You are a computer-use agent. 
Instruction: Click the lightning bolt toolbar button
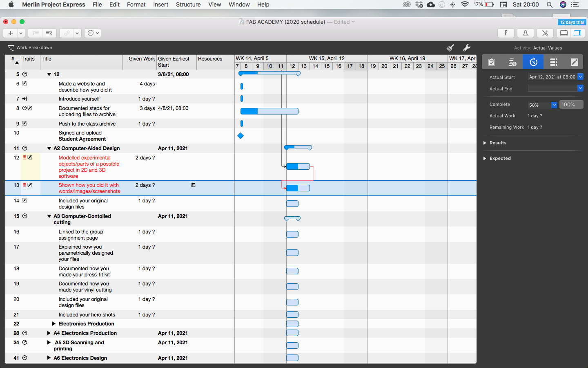(506, 33)
